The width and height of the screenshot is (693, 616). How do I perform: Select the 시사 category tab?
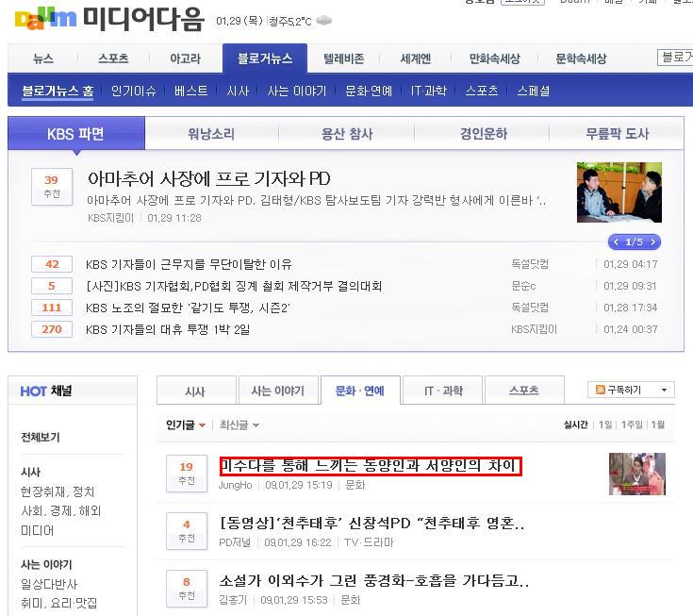pos(196,391)
